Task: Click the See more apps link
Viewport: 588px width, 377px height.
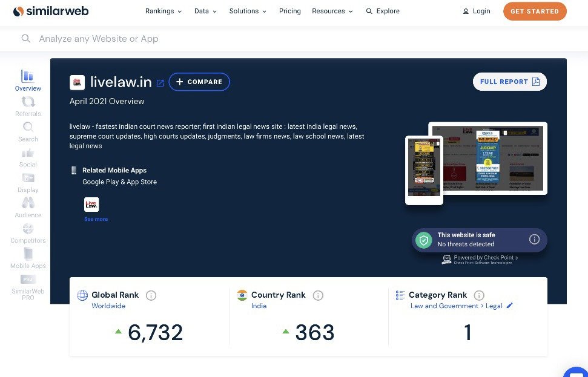Action: pos(96,219)
